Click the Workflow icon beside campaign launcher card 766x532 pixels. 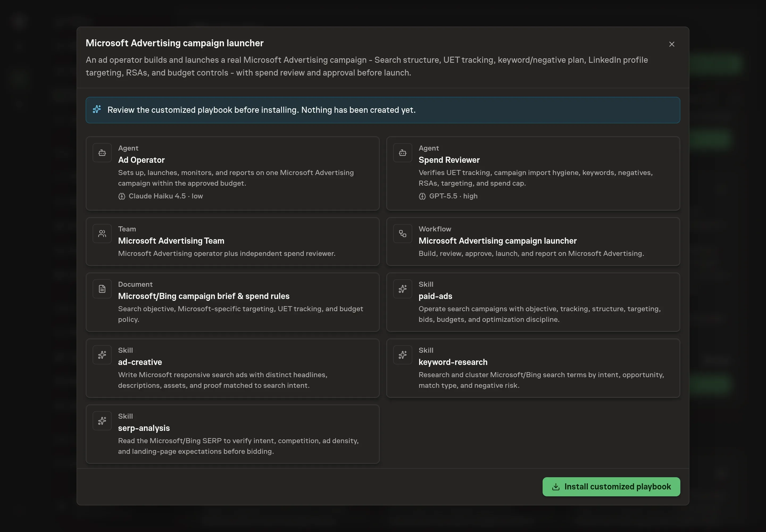click(x=402, y=234)
